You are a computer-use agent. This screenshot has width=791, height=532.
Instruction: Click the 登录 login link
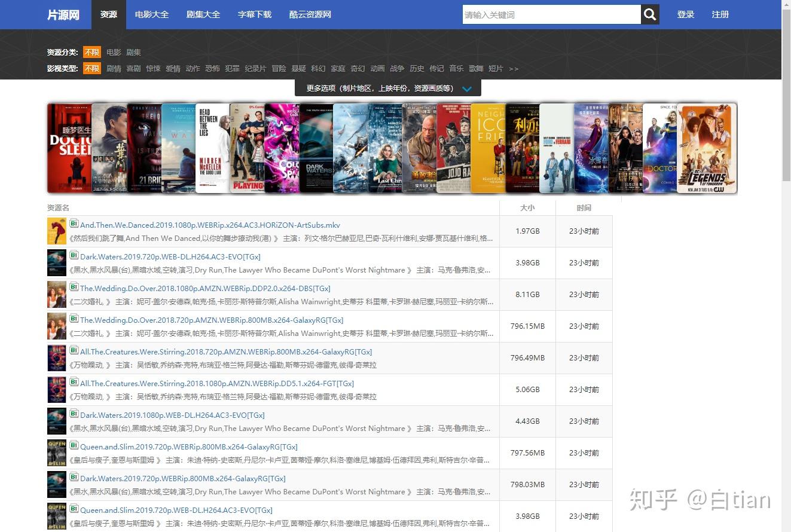click(x=686, y=14)
